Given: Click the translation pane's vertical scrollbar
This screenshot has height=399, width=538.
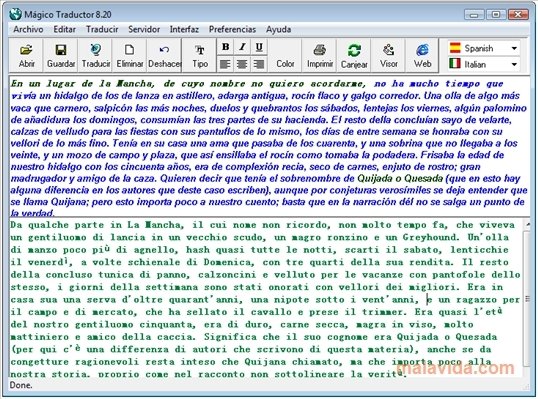Looking at the screenshot, I should click(527, 298).
